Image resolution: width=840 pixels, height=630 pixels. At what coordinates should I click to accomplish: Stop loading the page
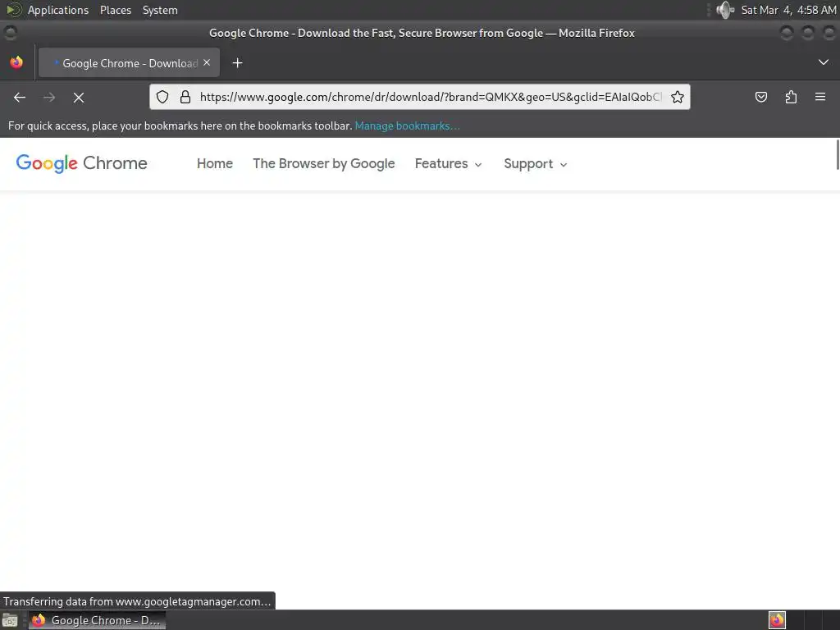tap(79, 97)
